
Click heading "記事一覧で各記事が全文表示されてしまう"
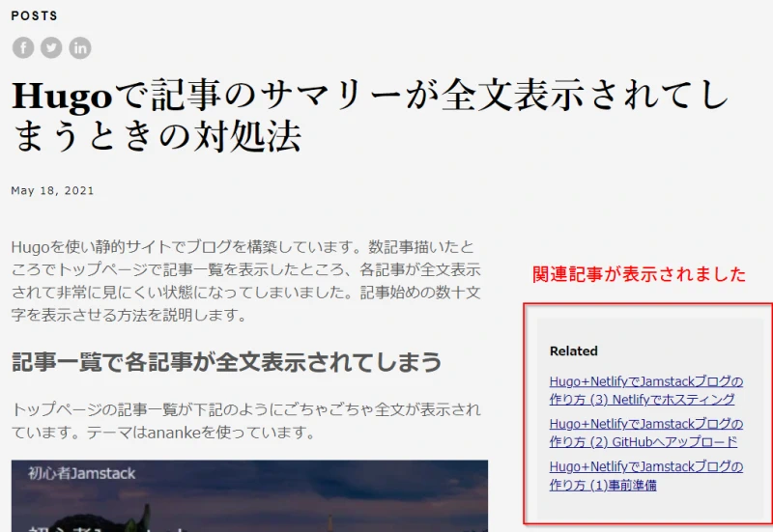click(x=226, y=362)
